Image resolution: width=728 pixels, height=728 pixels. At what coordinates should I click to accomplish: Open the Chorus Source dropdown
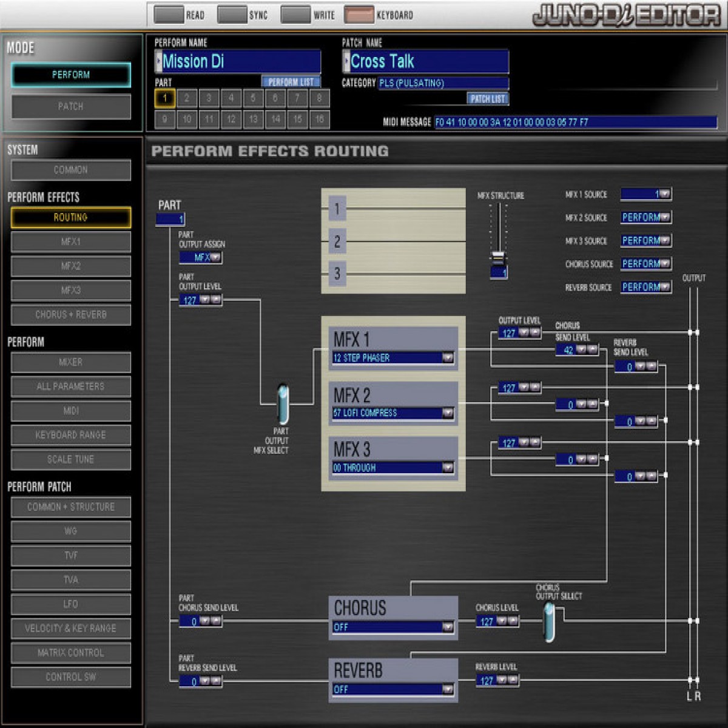tap(664, 264)
